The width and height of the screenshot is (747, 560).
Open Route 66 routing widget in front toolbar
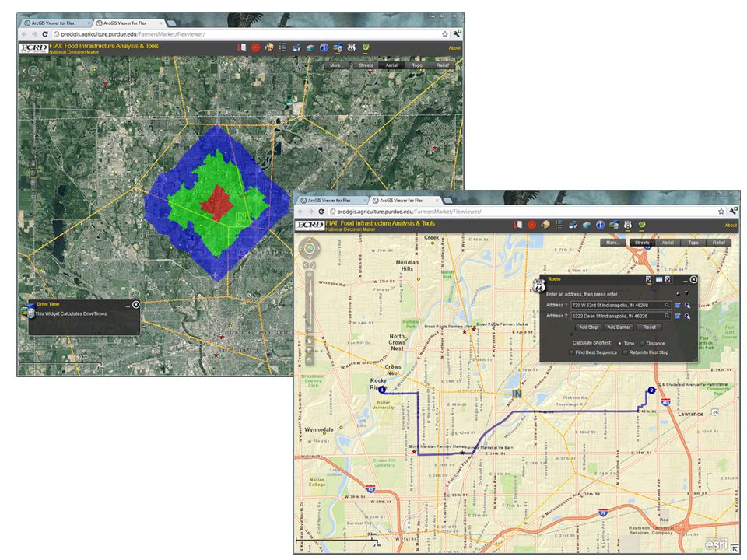point(628,224)
